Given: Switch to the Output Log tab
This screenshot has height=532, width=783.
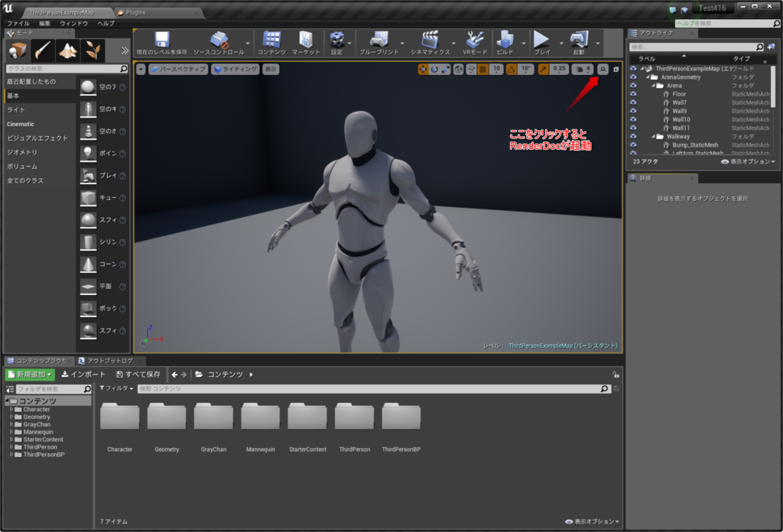Looking at the screenshot, I should [107, 359].
